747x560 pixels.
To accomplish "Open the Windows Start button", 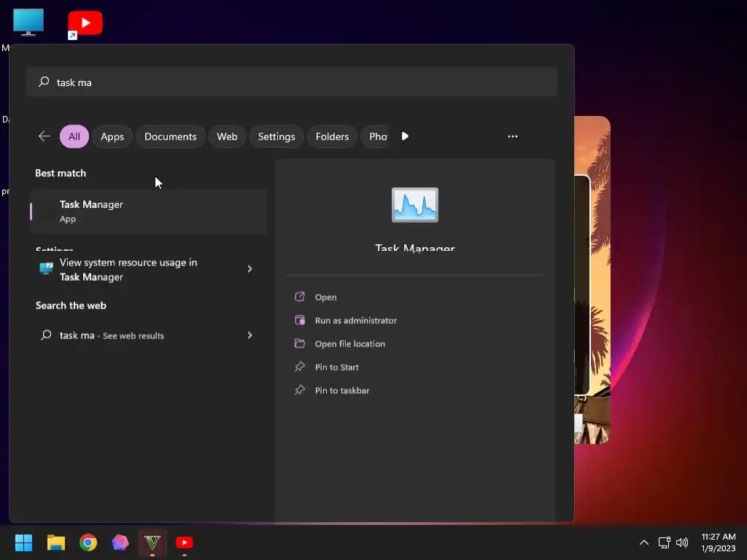I will 23,542.
